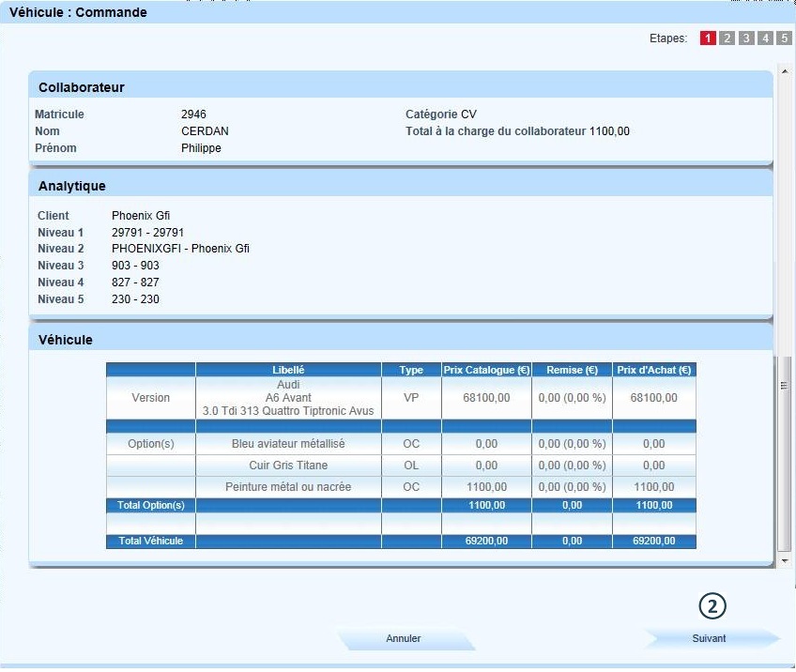Image resolution: width=796 pixels, height=672 pixels.
Task: Open step 4 of the order wizard
Action: pos(765,38)
